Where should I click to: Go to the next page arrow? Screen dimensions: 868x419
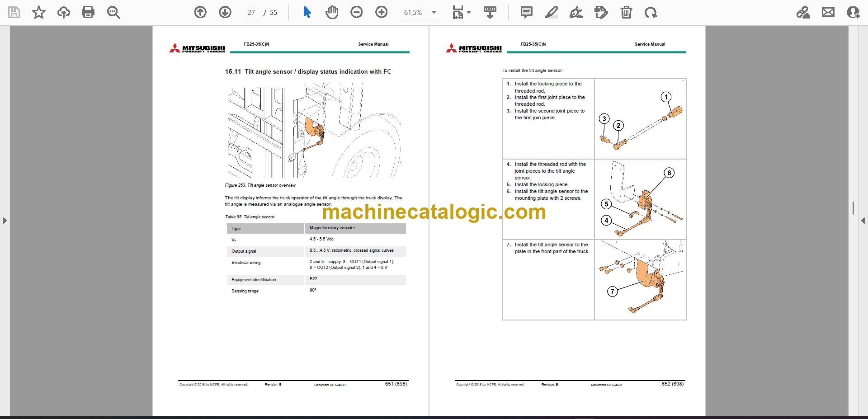pyautogui.click(x=225, y=12)
